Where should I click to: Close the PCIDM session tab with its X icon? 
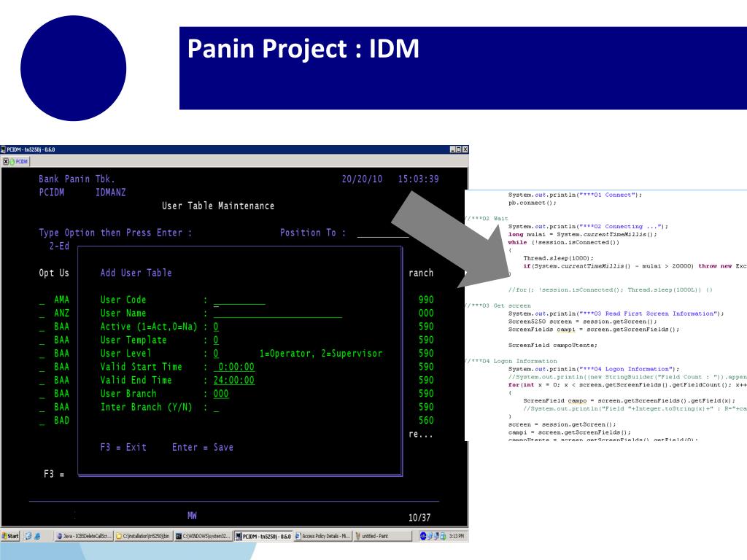[x=6, y=162]
